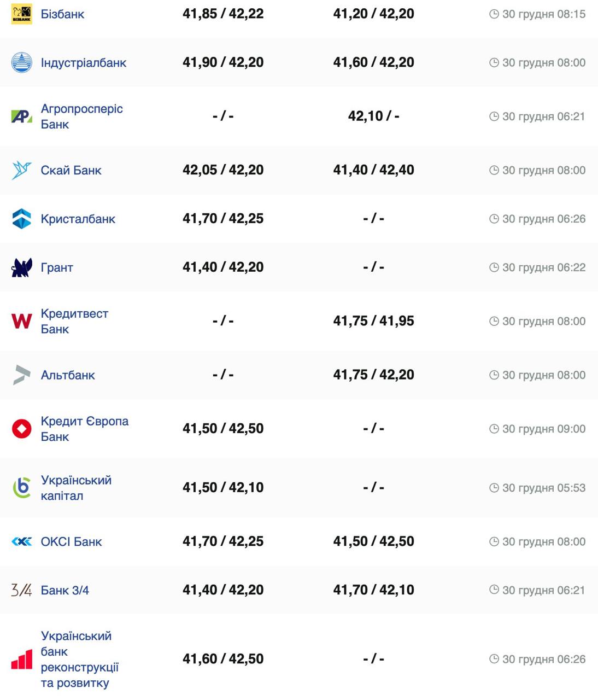Follow the Кристалбанк name link
This screenshot has width=598, height=700.
click(x=78, y=219)
